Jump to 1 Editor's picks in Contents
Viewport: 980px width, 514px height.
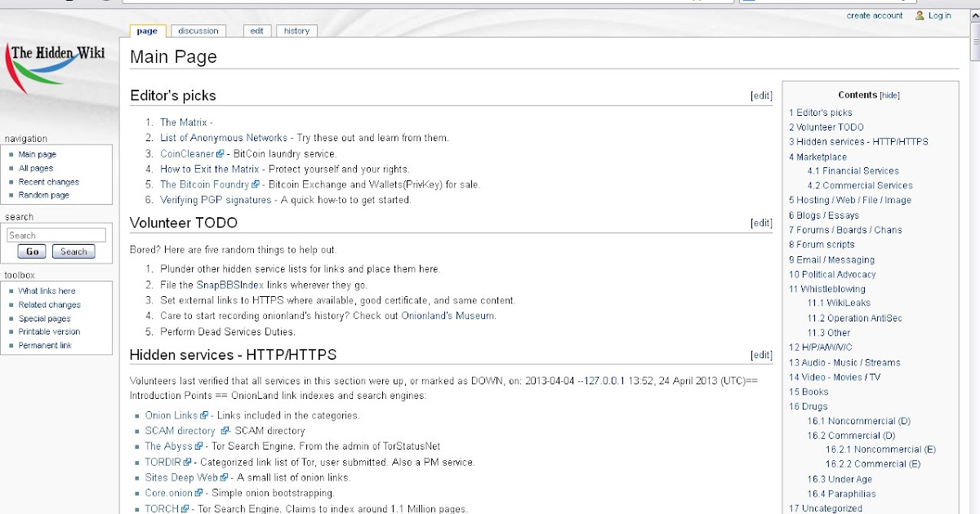[x=820, y=113]
